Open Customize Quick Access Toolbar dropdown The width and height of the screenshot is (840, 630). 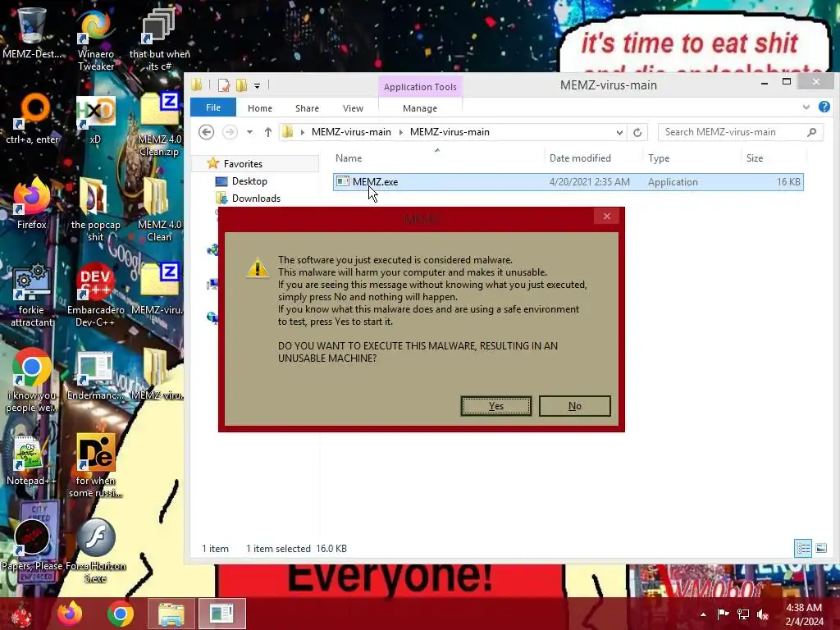click(257, 85)
